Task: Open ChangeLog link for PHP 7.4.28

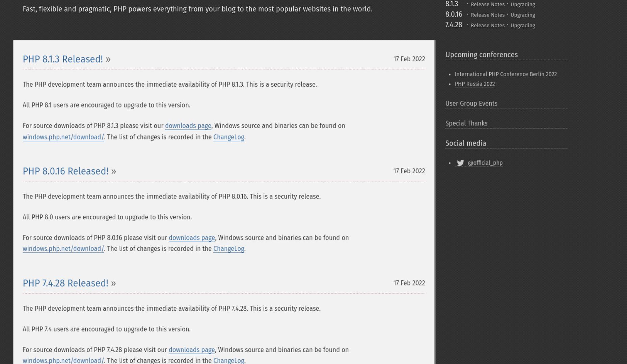Action: point(228,360)
